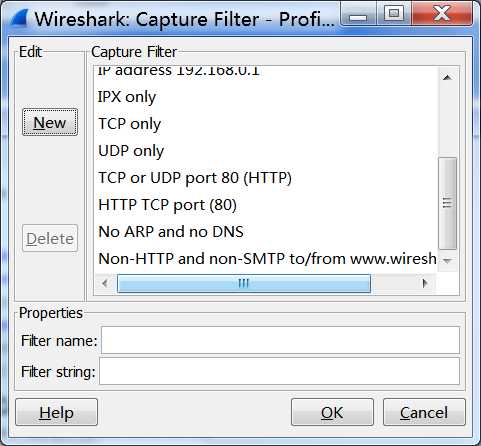Focus the Filter string input field
481x446 pixels.
click(279, 371)
